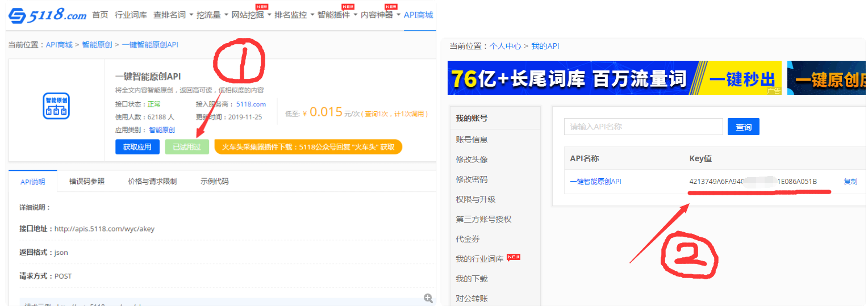This screenshot has width=868, height=306.
Task: Open 权限与升级 in the account sidebar
Action: (475, 199)
